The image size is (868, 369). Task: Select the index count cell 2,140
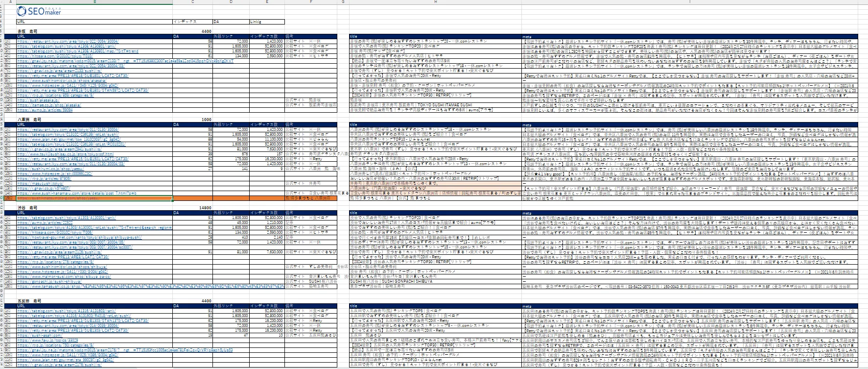tap(267, 237)
